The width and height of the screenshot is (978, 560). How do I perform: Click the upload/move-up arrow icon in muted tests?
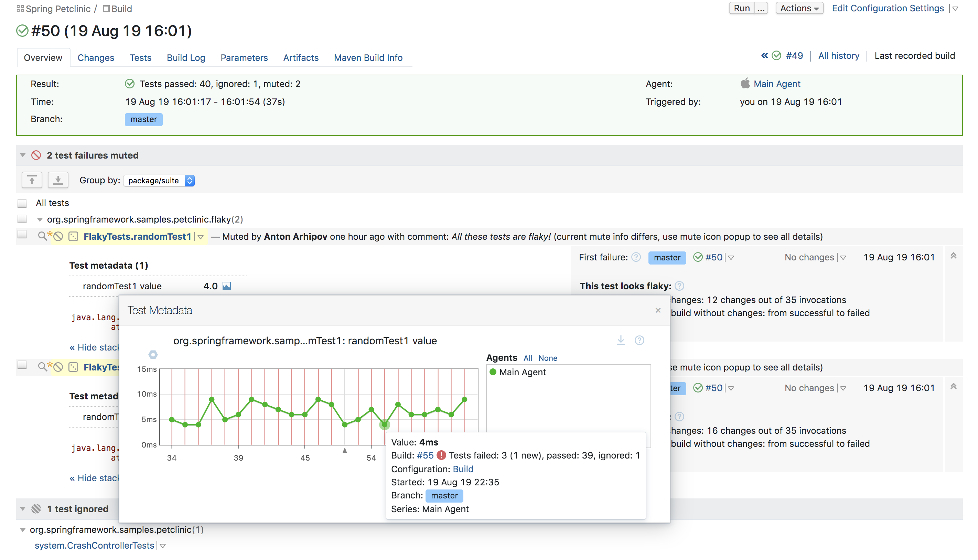pos(32,180)
